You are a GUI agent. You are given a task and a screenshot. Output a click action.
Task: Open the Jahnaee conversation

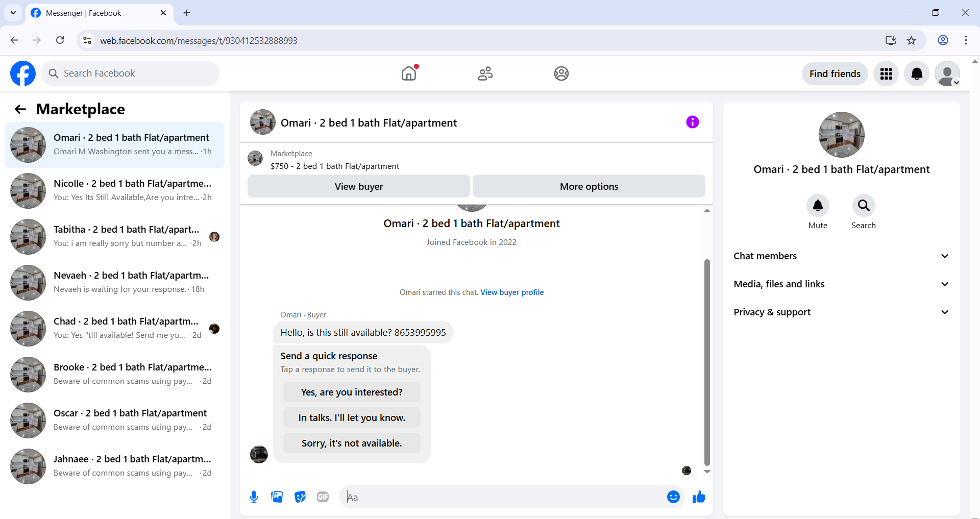click(115, 466)
